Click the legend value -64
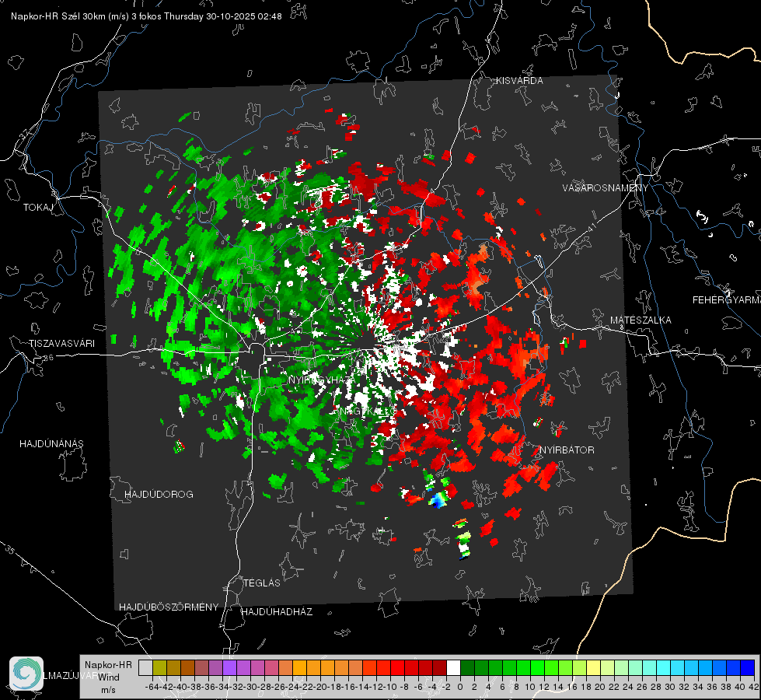The width and height of the screenshot is (761, 700). 152,687
